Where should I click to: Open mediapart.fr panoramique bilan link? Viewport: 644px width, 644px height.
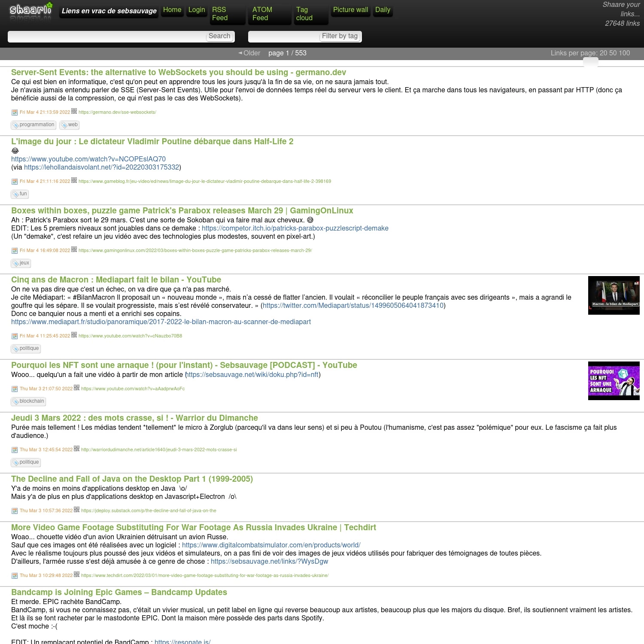161,322
